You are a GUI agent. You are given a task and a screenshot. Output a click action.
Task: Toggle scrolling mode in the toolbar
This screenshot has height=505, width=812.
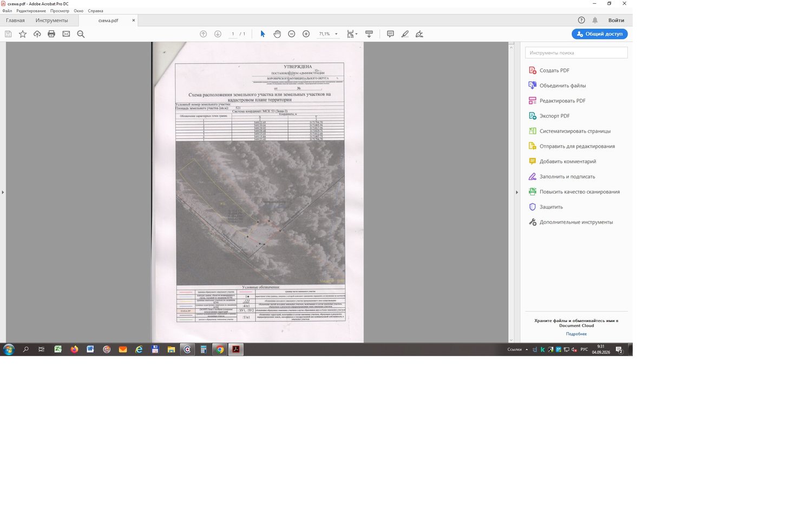pyautogui.click(x=369, y=34)
